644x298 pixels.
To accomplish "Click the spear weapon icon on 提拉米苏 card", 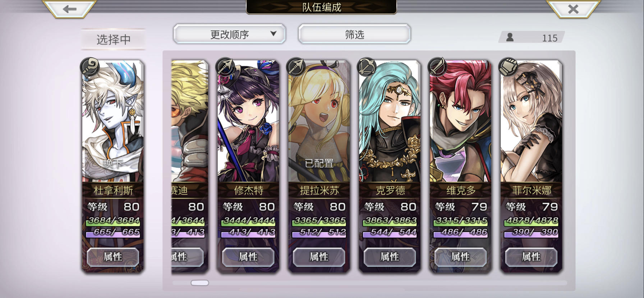I will (x=296, y=67).
